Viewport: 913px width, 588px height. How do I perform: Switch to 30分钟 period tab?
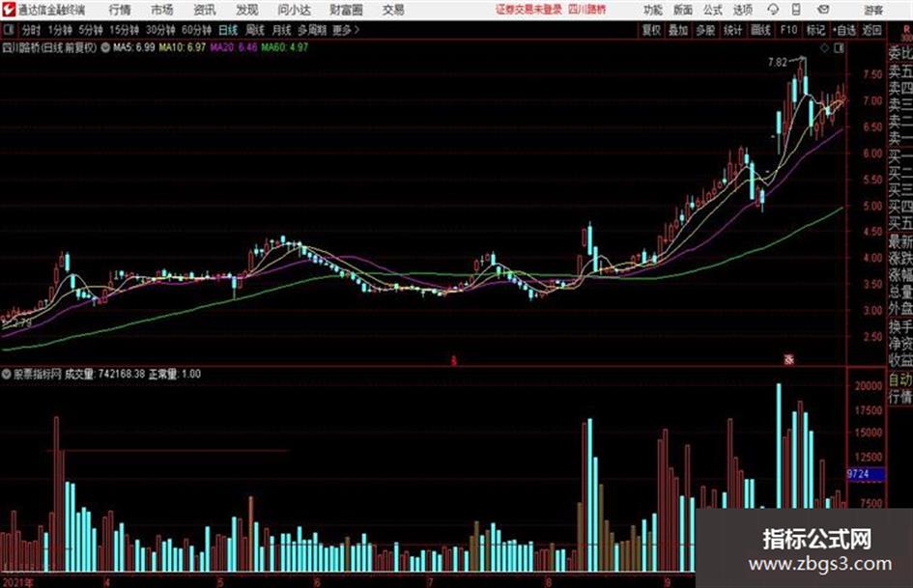coord(160,30)
